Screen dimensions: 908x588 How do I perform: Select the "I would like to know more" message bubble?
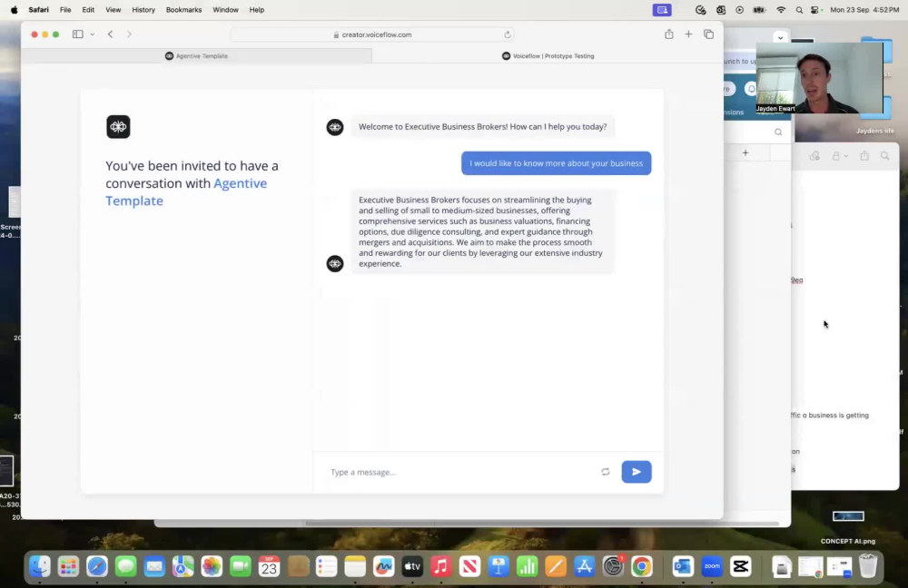click(x=556, y=163)
